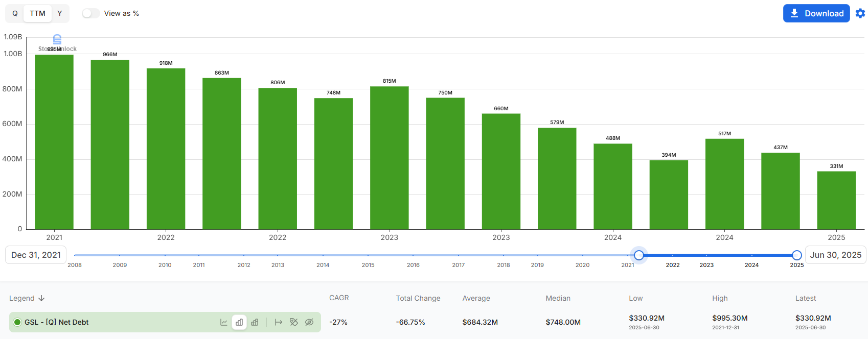Image resolution: width=868 pixels, height=339 pixels.
Task: Switch to yearly Y view
Action: click(x=60, y=13)
